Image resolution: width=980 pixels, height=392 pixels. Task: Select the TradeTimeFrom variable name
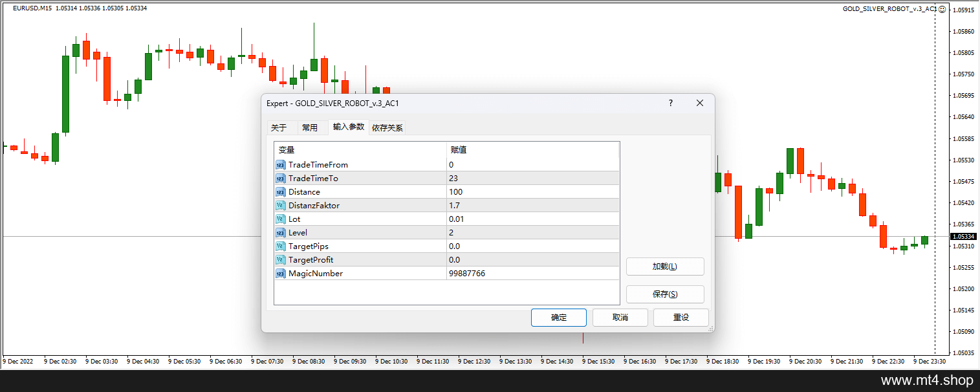pos(318,165)
